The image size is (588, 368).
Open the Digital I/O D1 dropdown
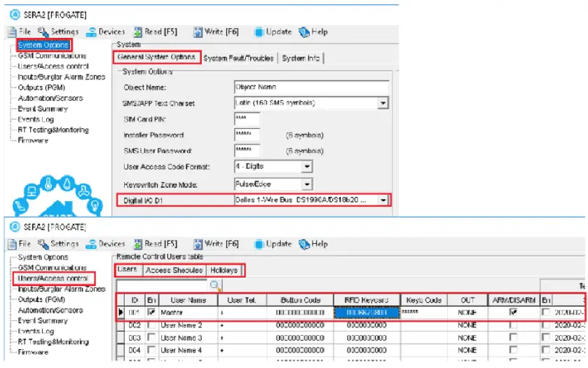(383, 200)
